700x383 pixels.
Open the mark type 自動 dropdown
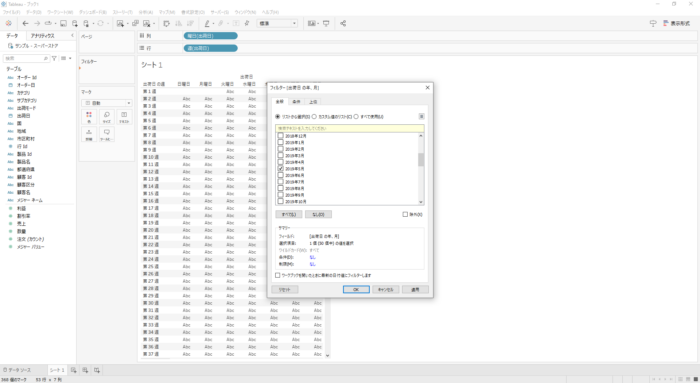[x=107, y=103]
